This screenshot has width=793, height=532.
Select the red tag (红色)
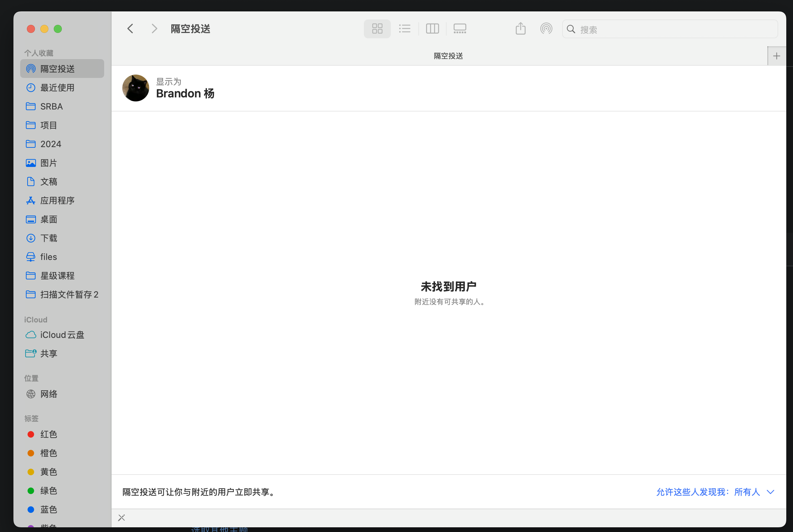click(48, 434)
